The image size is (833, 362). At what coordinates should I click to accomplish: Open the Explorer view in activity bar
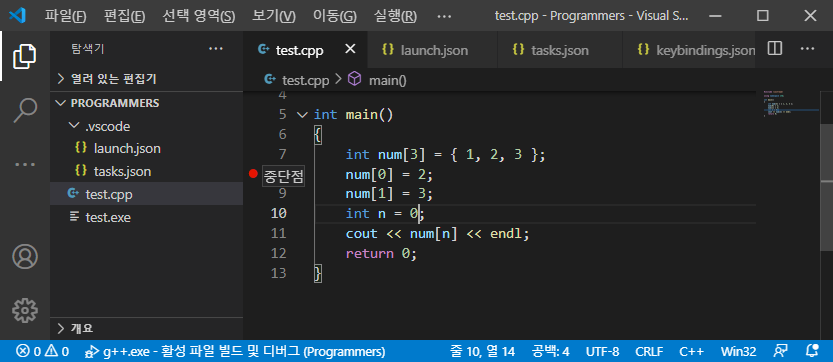click(x=24, y=56)
